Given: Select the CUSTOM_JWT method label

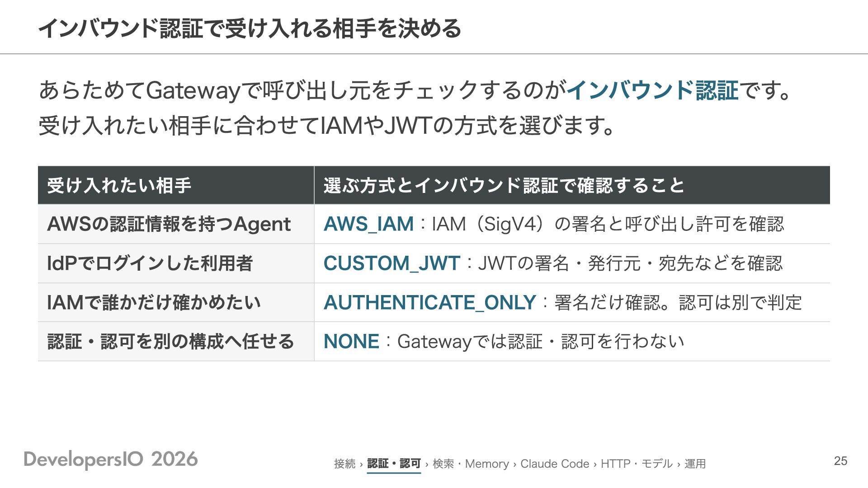Looking at the screenshot, I should click(x=392, y=263).
